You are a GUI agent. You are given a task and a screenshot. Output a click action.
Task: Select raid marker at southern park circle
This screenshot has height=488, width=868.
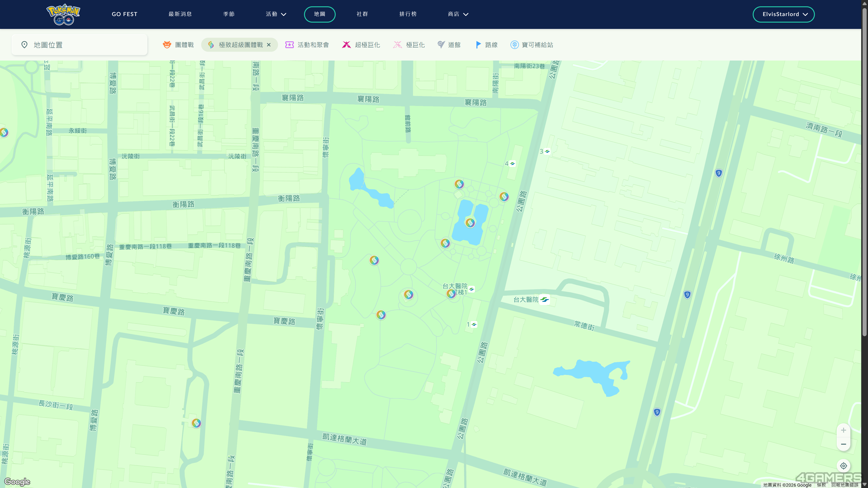coord(408,295)
